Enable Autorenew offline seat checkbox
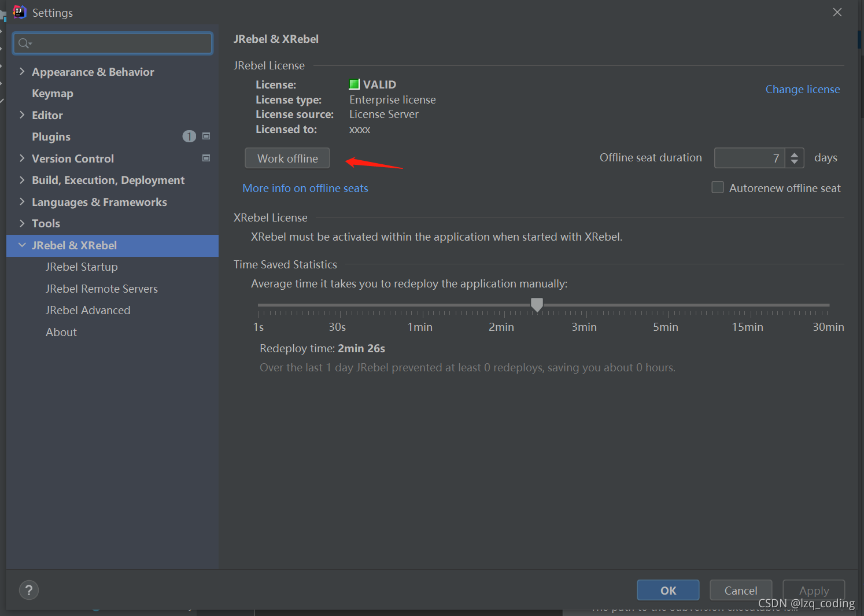 [718, 187]
